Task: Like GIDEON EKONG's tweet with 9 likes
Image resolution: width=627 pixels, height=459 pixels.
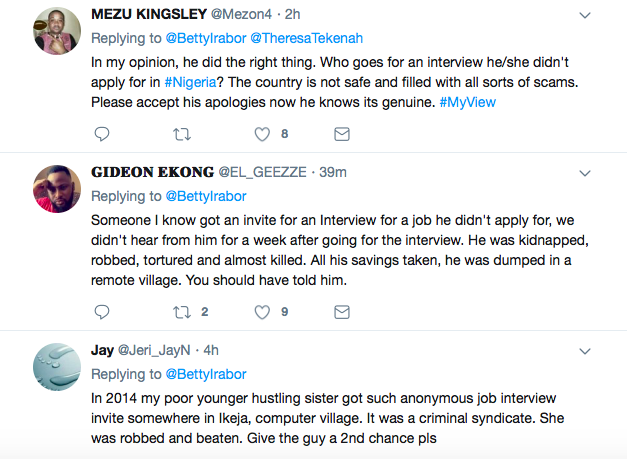Action: click(262, 312)
